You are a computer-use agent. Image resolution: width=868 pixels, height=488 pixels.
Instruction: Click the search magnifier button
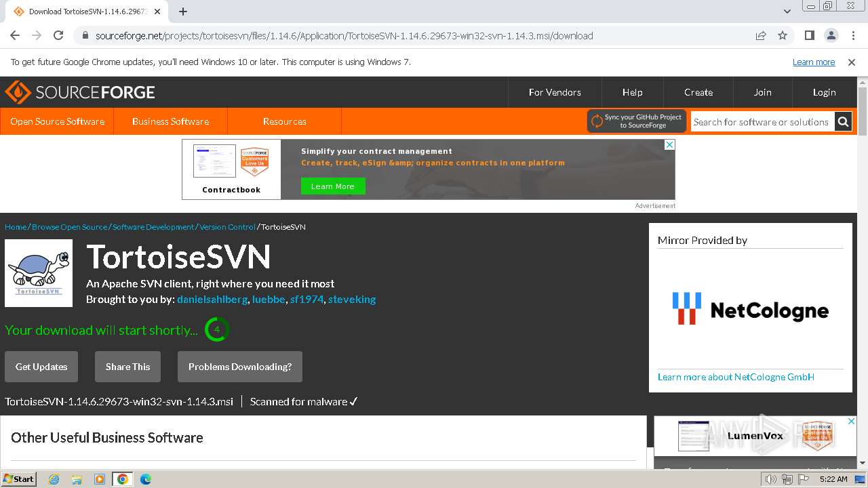coord(843,122)
